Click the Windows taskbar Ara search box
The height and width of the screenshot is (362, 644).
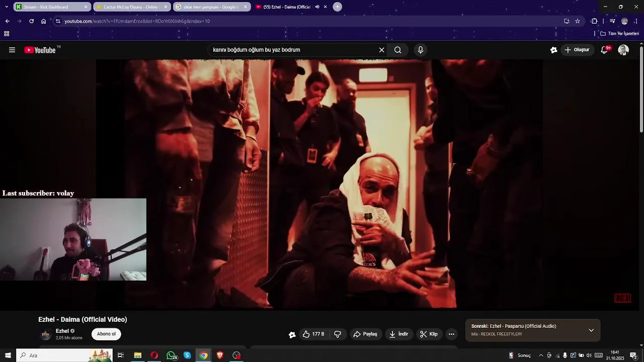point(64,355)
